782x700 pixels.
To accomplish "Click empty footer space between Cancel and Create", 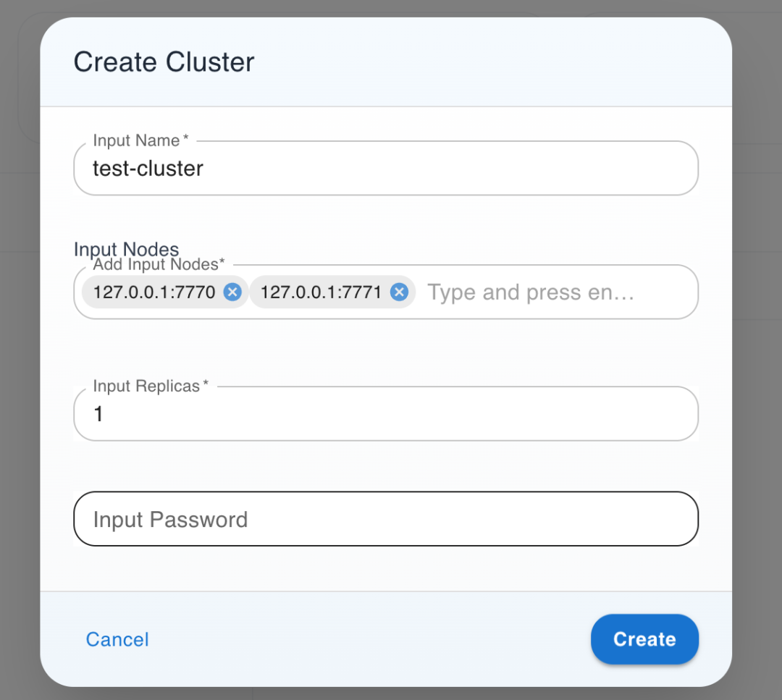I will (x=369, y=639).
